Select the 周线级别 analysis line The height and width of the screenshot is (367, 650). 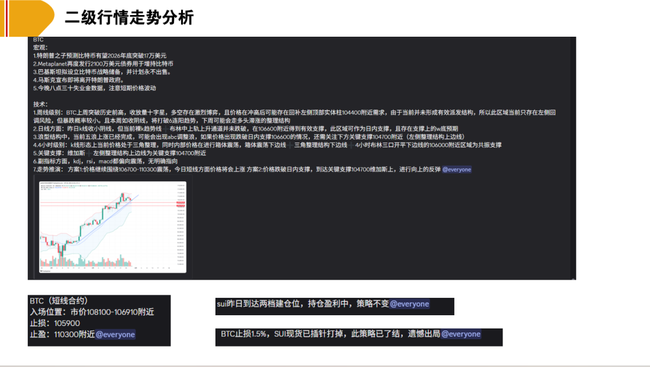click(x=295, y=116)
